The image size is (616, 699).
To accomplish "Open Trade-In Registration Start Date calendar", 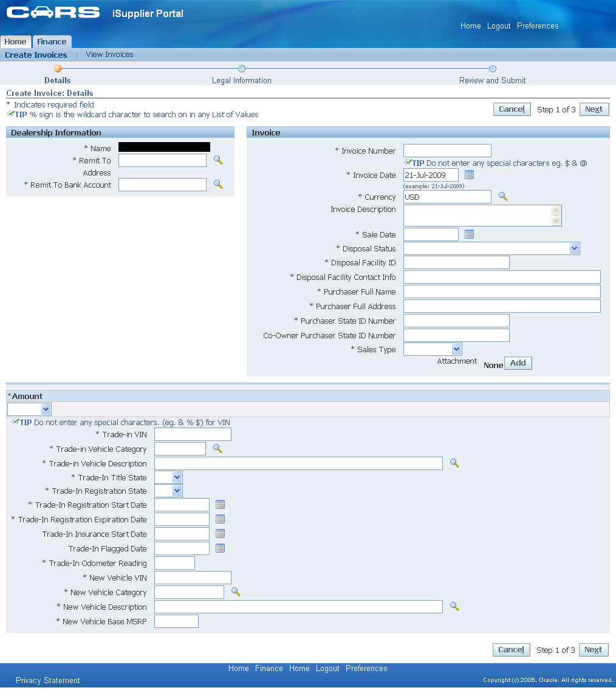I will [x=220, y=505].
